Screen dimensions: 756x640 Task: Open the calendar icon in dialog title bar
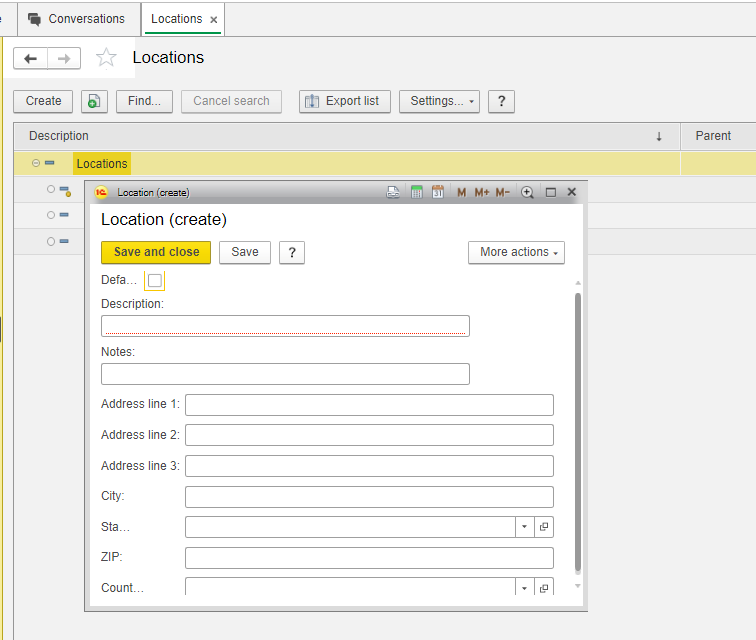click(x=438, y=192)
